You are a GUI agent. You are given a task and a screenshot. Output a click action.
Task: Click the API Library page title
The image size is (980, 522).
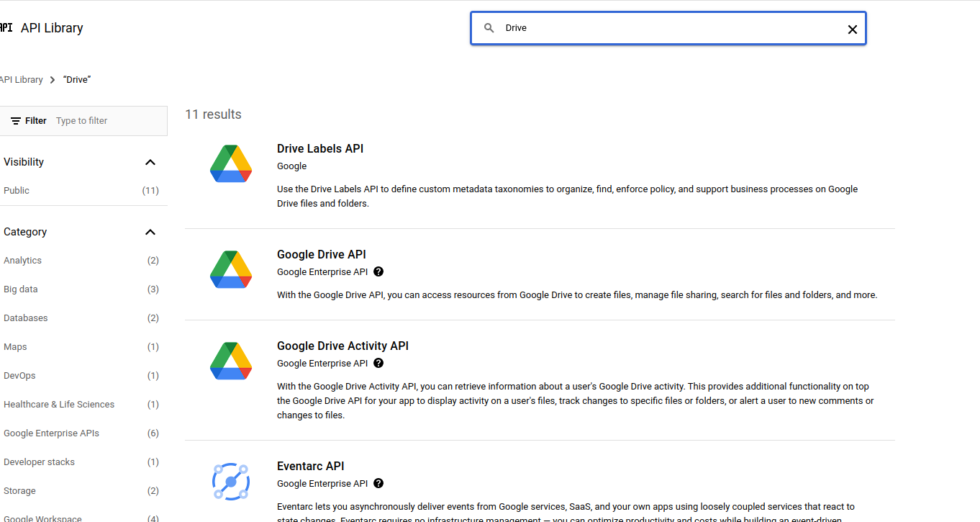pyautogui.click(x=52, y=28)
